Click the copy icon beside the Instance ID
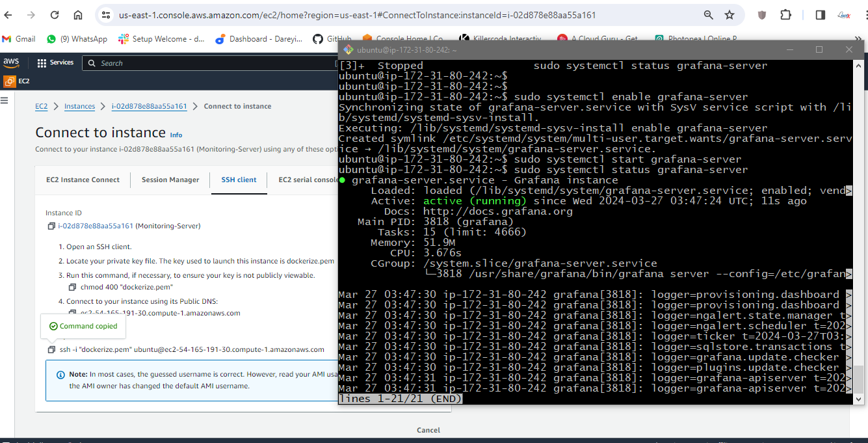This screenshot has width=868, height=443. pyautogui.click(x=51, y=226)
